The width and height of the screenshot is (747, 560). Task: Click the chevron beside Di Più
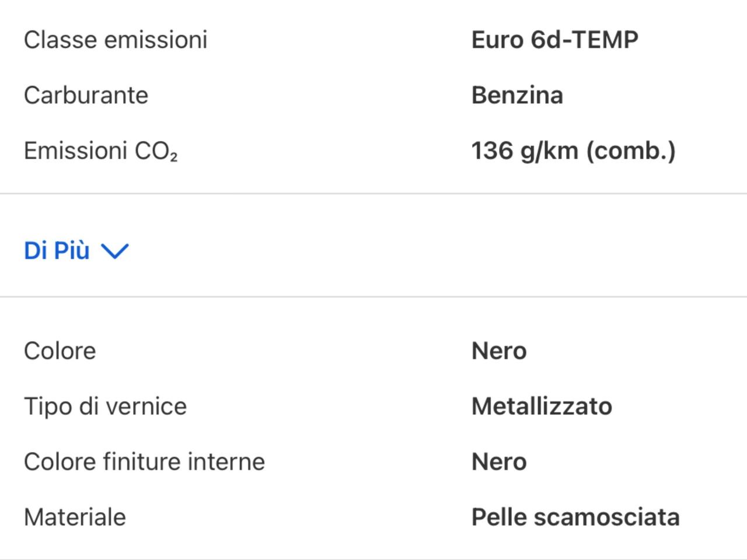click(x=115, y=251)
